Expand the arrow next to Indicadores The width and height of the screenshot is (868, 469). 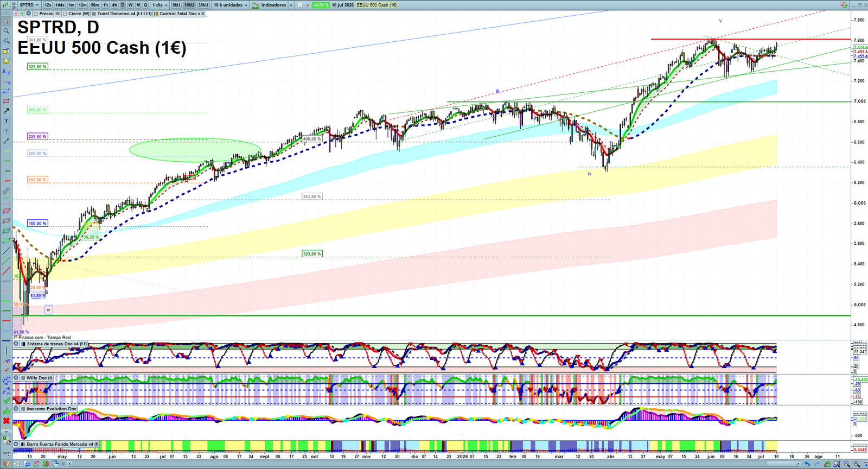coord(291,5)
